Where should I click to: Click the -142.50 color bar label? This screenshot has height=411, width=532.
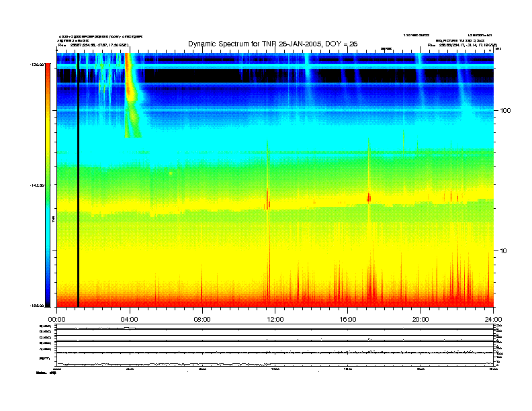coord(37,185)
